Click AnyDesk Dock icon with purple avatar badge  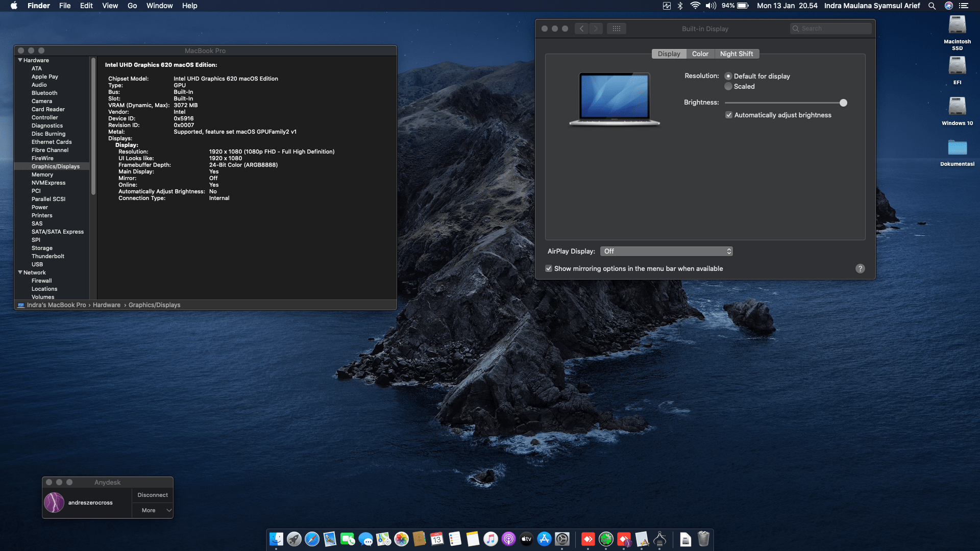coord(624,539)
